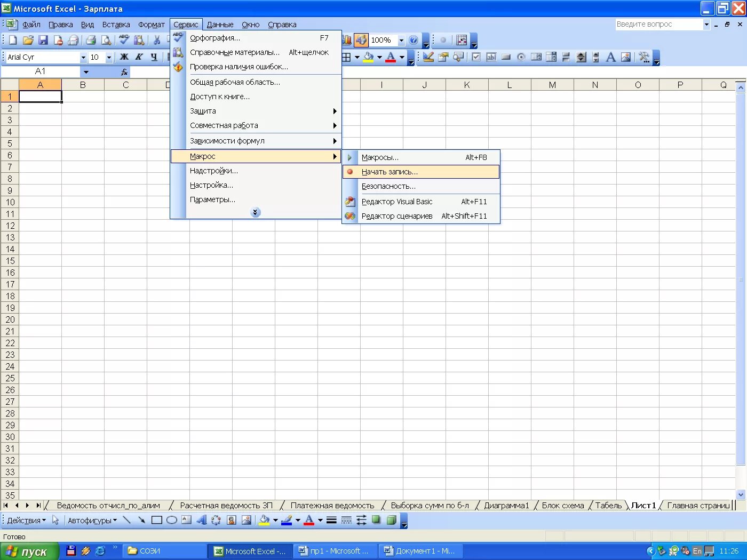Choose Начать запись... in the Макрос submenu
The width and height of the screenshot is (747, 560).
click(x=421, y=172)
